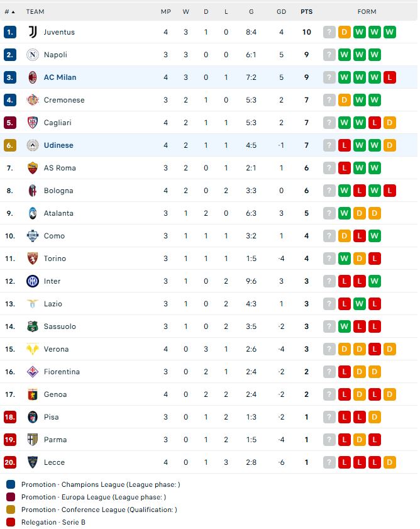Click the Cagliari team badge

pos(33,123)
